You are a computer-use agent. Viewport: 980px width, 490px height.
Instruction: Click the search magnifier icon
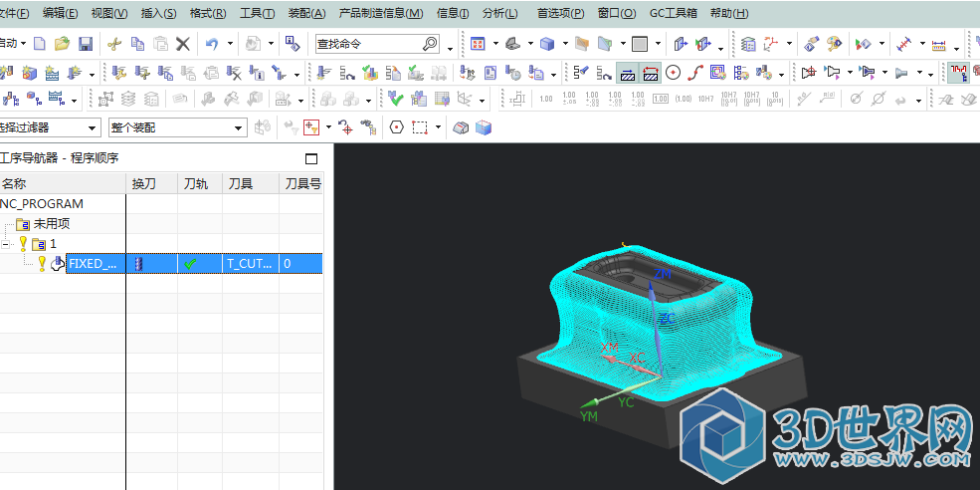pyautogui.click(x=430, y=44)
